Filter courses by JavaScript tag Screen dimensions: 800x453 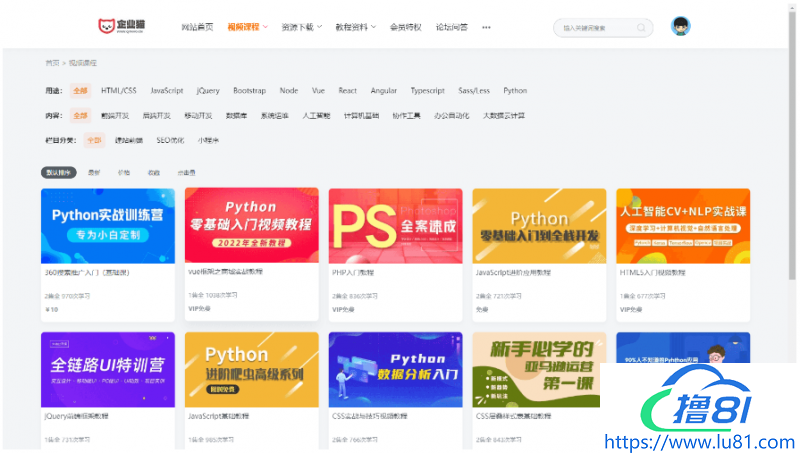pyautogui.click(x=166, y=90)
